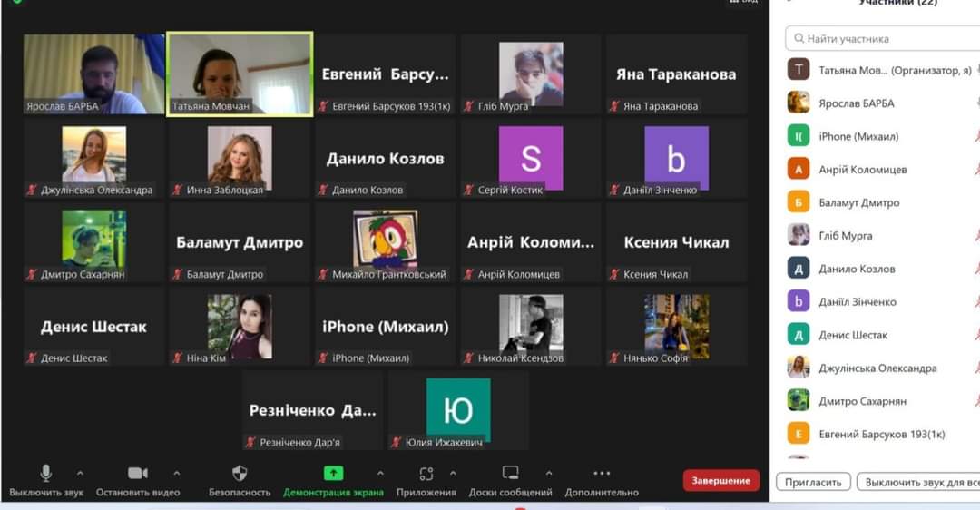Select Ярослав БАРБА in participants list
This screenshot has height=510, width=980.
coord(857,103)
